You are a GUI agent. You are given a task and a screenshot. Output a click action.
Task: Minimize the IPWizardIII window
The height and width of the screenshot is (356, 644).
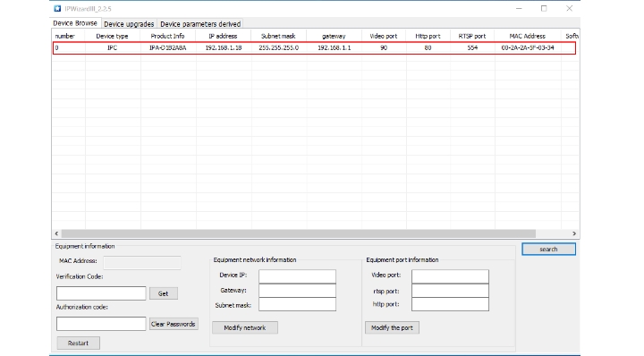point(519,9)
